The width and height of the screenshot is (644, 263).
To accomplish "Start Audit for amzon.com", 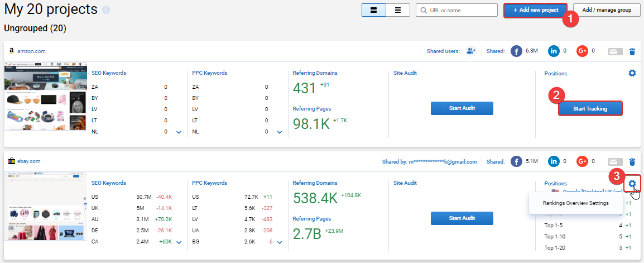I will coord(462,108).
